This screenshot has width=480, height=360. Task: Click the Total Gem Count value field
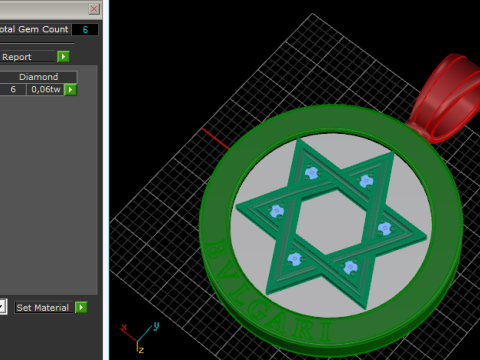coord(85,30)
